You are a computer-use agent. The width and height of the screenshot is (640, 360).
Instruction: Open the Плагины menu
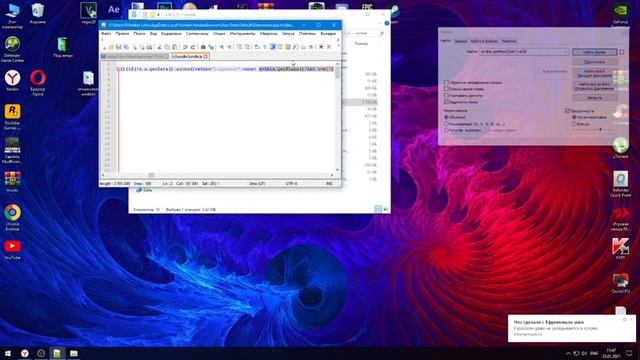307,33
